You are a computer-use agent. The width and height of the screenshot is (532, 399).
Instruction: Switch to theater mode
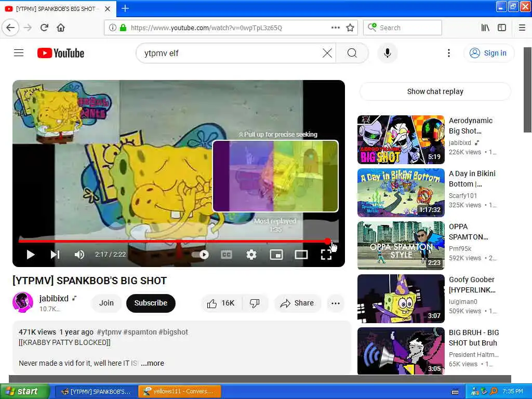[301, 255]
